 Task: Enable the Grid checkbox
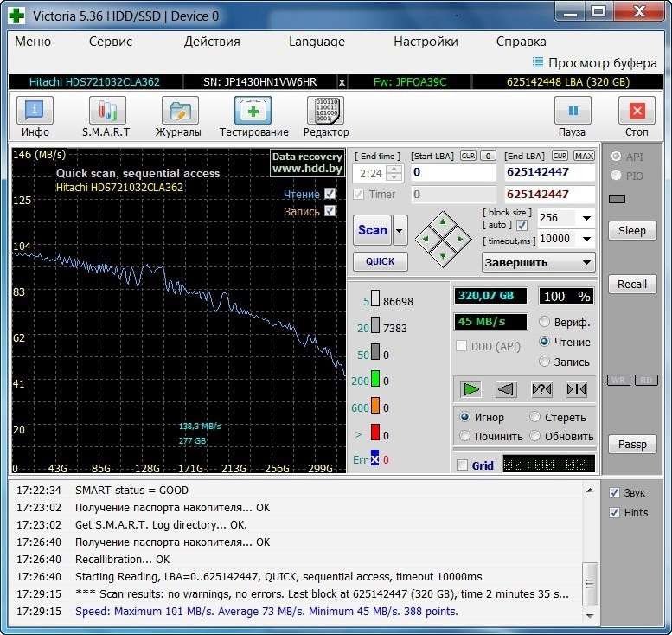(x=462, y=465)
